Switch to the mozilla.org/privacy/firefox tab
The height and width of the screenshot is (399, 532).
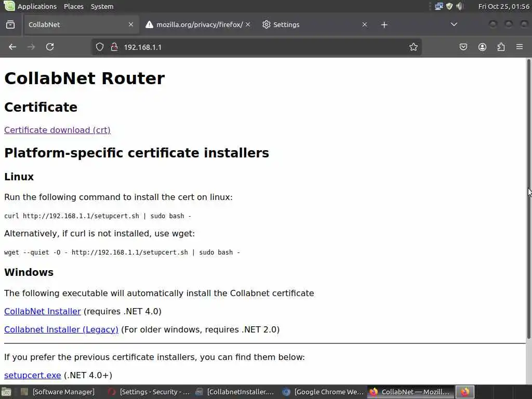(198, 24)
